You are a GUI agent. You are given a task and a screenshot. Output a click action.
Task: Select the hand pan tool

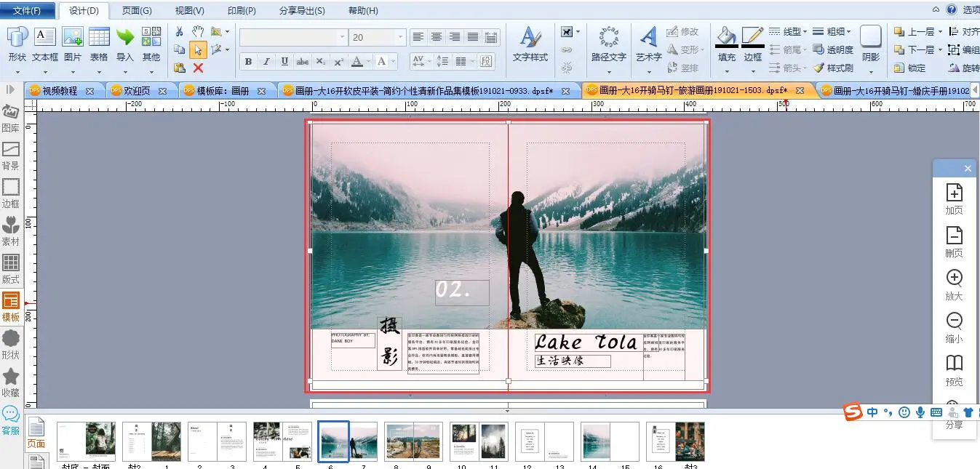click(x=198, y=31)
